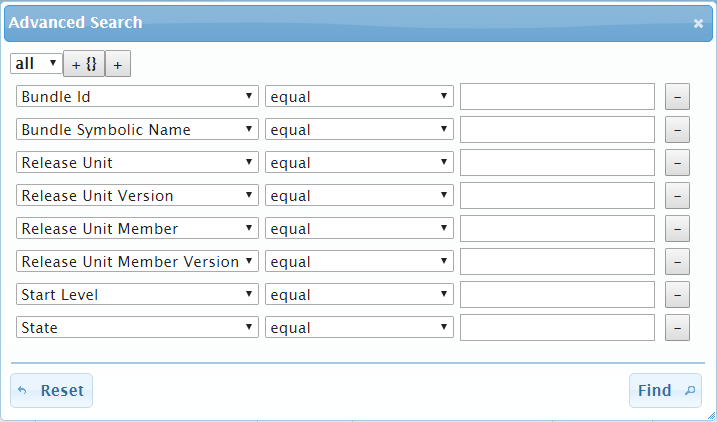Expand the Release Unit Member field dropdown
Viewport: 717px width, 422px height.
pyautogui.click(x=137, y=229)
